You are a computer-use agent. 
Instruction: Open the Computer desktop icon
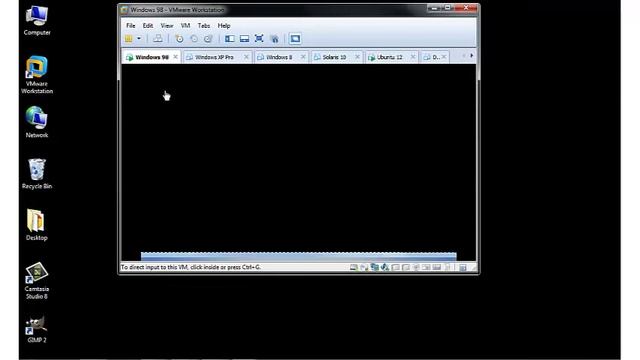pos(37,20)
